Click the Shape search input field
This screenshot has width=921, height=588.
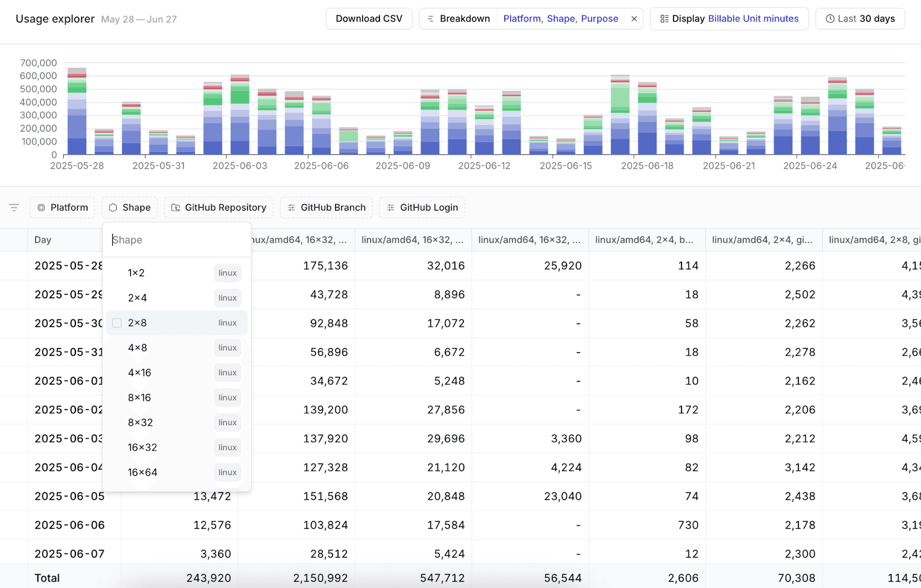pyautogui.click(x=173, y=239)
